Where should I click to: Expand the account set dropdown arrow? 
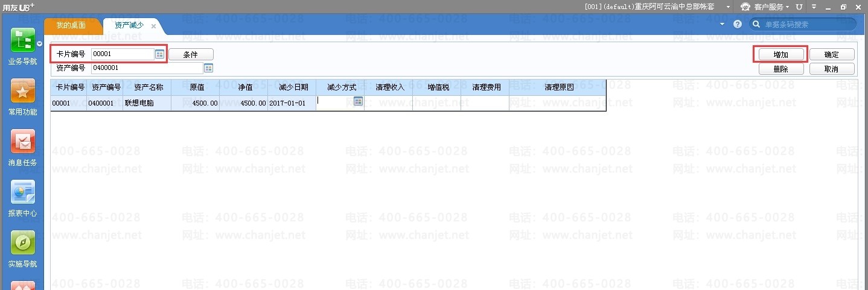[729, 7]
